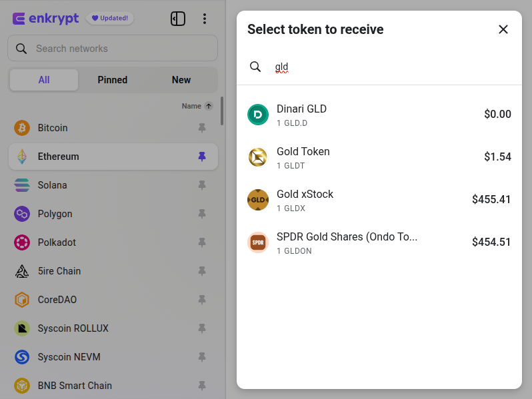Image resolution: width=532 pixels, height=399 pixels.
Task: Click the Dinari GLD token icon
Action: (x=258, y=115)
